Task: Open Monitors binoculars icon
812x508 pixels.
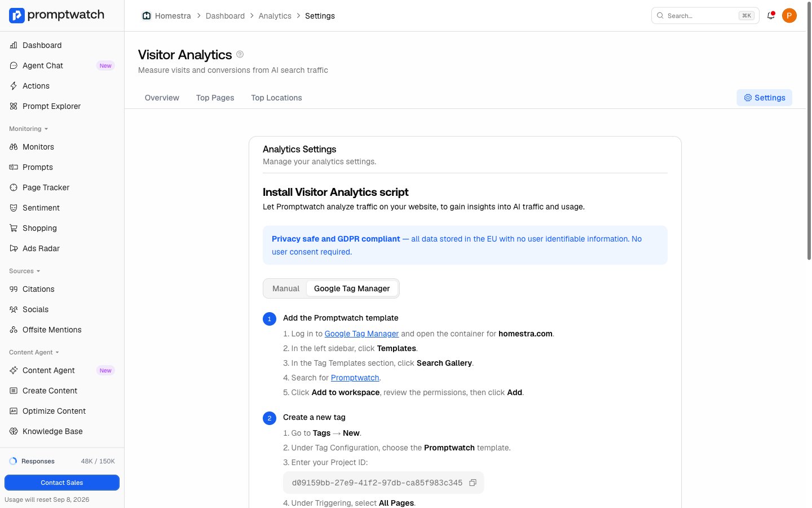Action: pos(14,147)
